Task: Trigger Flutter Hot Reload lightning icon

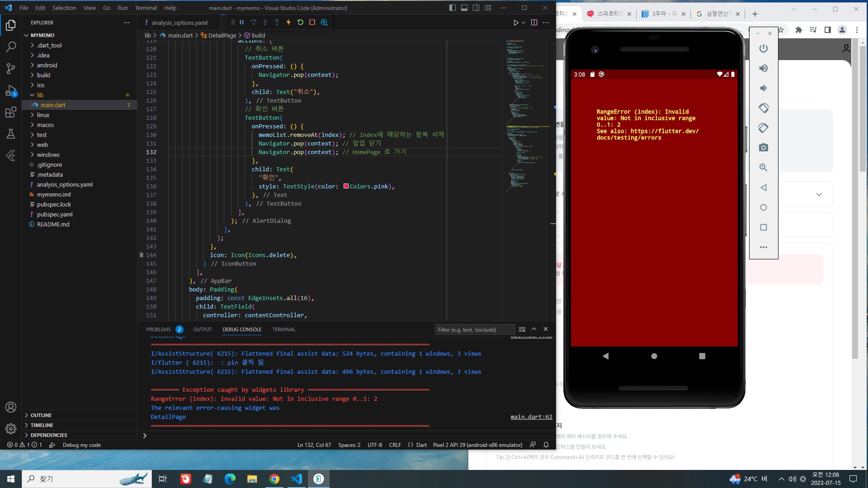Action: pos(288,22)
